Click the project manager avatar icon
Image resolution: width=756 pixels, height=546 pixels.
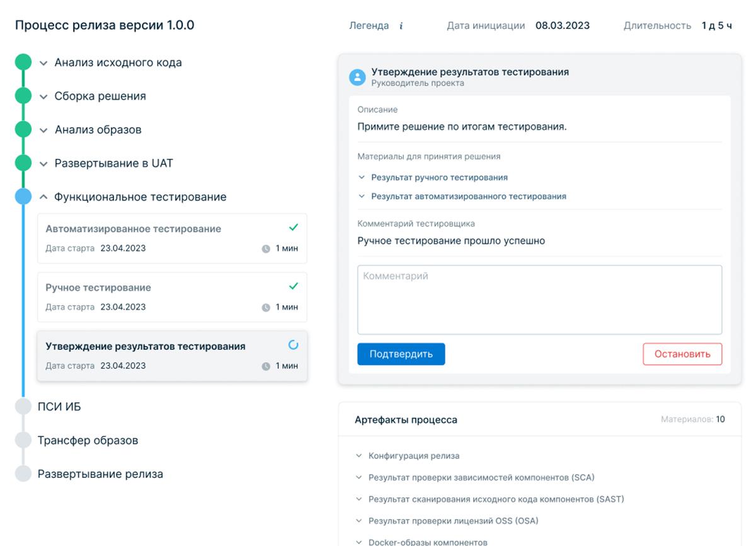coord(357,78)
